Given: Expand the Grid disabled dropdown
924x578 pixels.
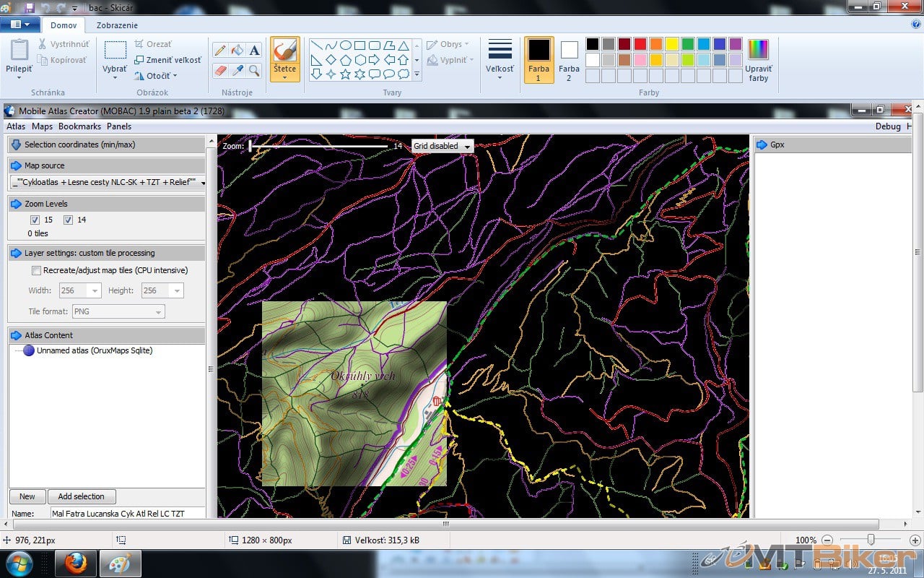Looking at the screenshot, I should tap(442, 146).
